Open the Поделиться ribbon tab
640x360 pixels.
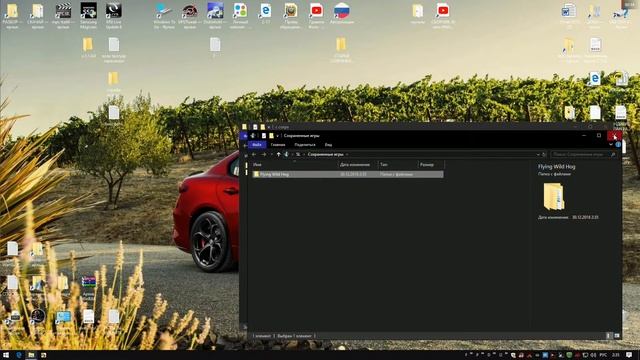[x=305, y=145]
